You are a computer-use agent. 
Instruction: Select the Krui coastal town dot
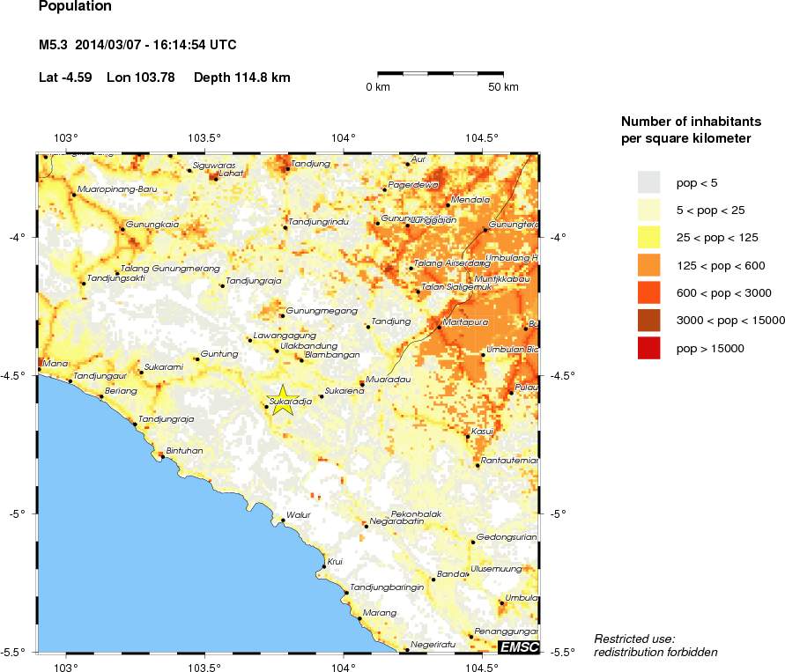click(324, 565)
